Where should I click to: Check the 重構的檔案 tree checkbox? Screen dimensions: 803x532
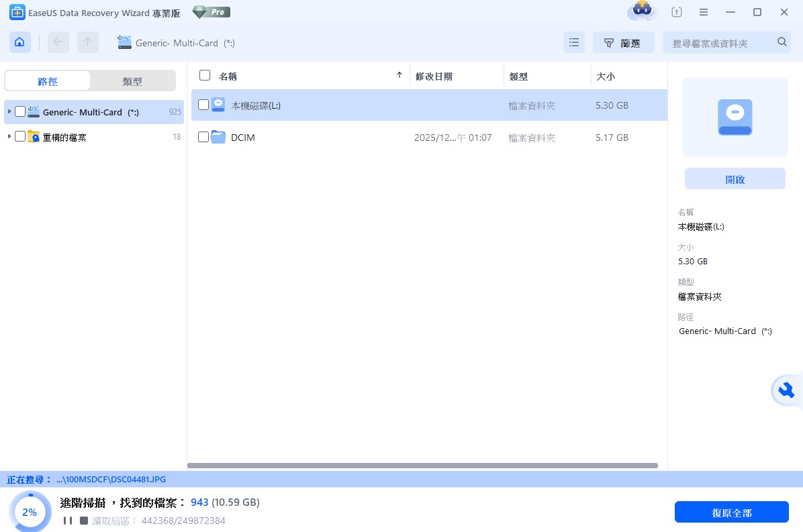(x=20, y=137)
